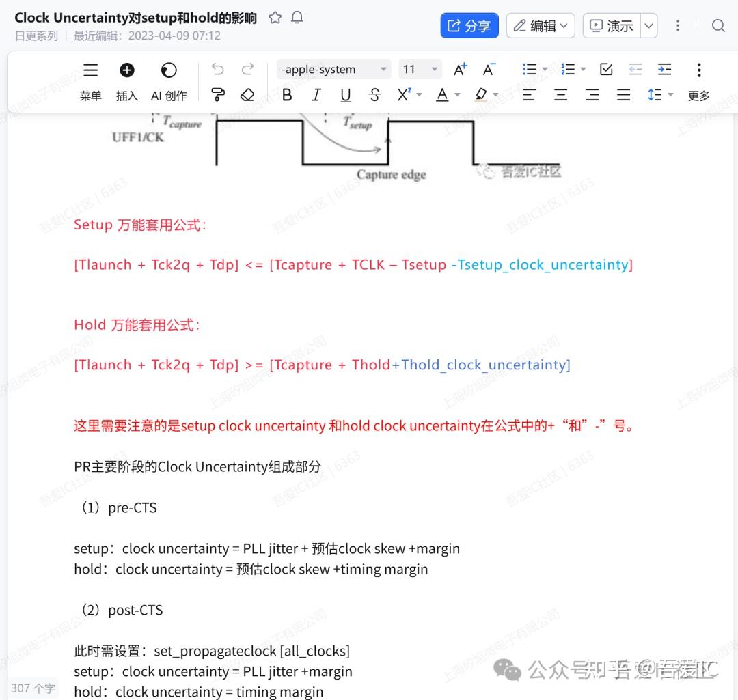Open the 插入 insert menu
This screenshot has width=738, height=700.
(x=126, y=82)
